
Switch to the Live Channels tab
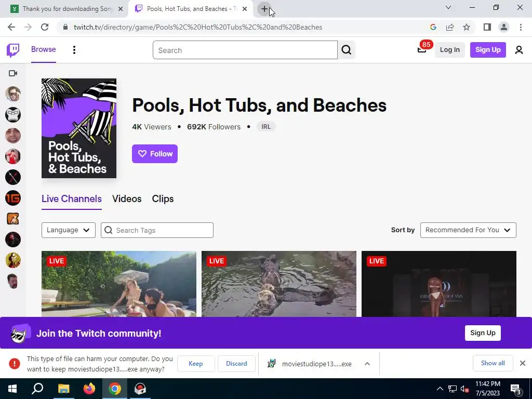point(72,199)
